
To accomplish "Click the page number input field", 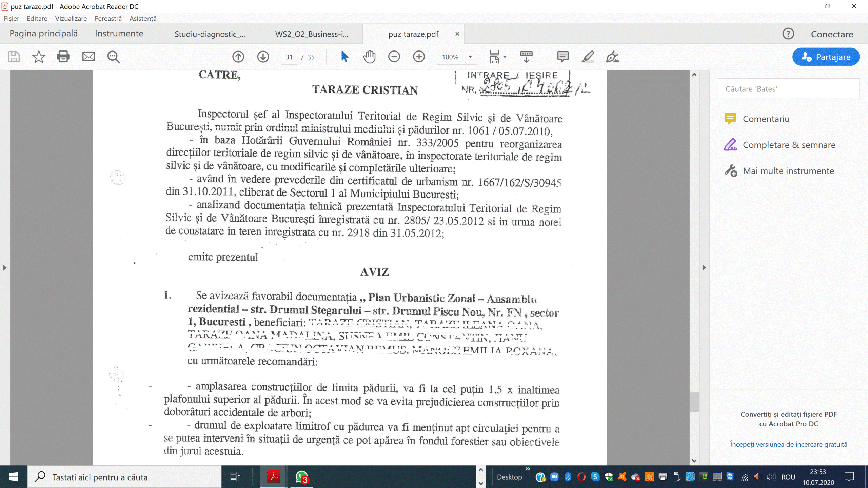I will 289,57.
